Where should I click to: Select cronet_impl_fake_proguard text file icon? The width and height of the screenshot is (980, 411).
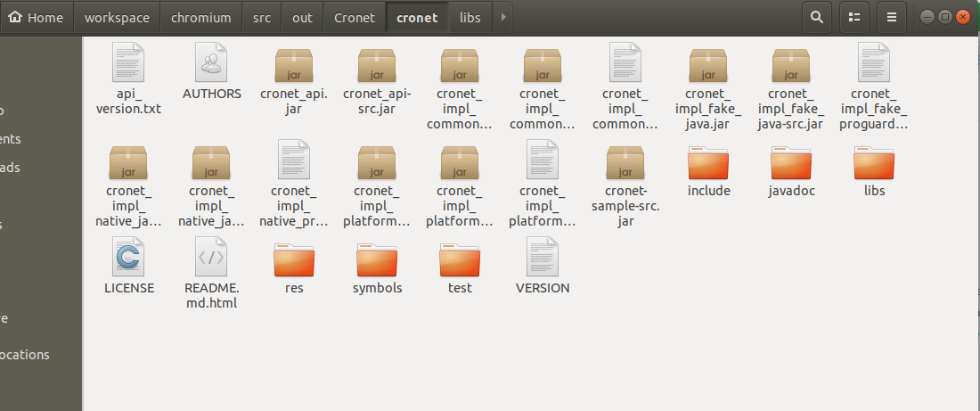coord(874,62)
